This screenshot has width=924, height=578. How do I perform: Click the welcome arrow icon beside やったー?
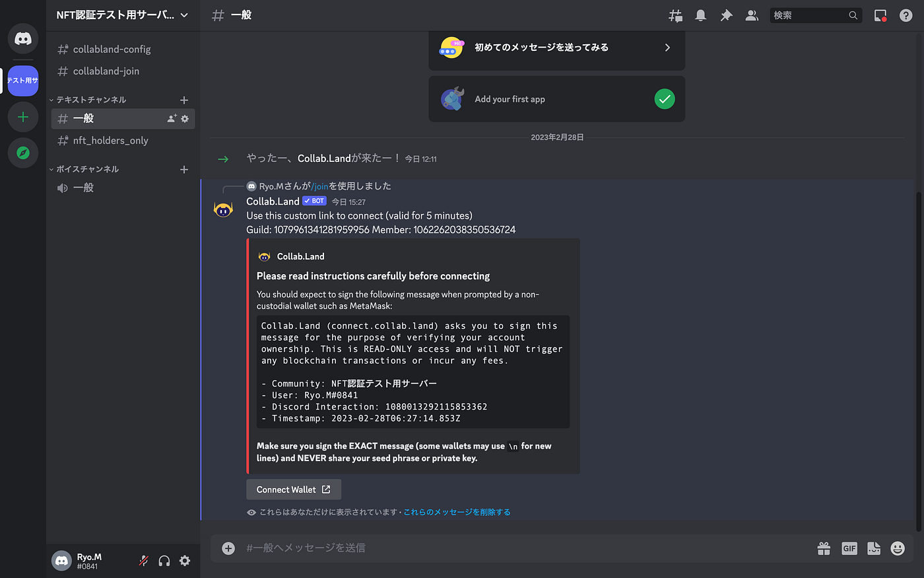pyautogui.click(x=223, y=159)
